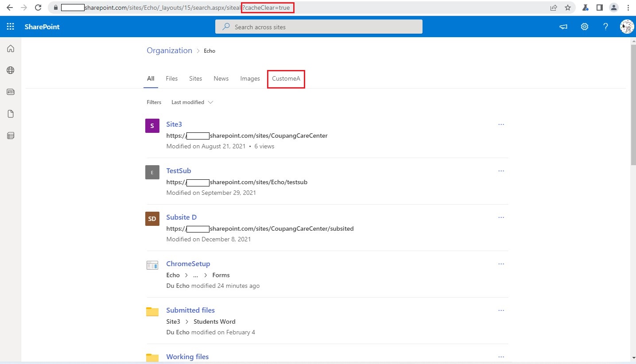The image size is (636, 364).
Task: Open the My files page icon
Action: 10,113
